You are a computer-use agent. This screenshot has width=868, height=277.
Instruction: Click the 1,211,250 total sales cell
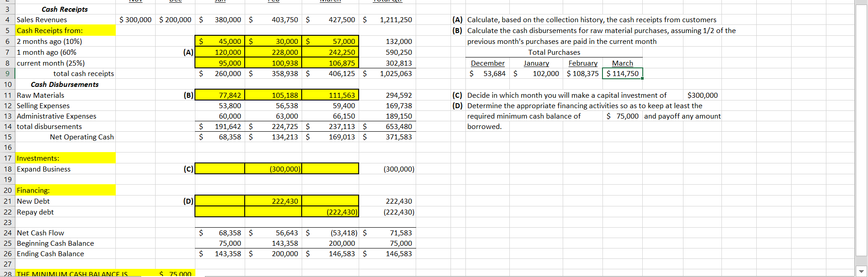coord(388,19)
